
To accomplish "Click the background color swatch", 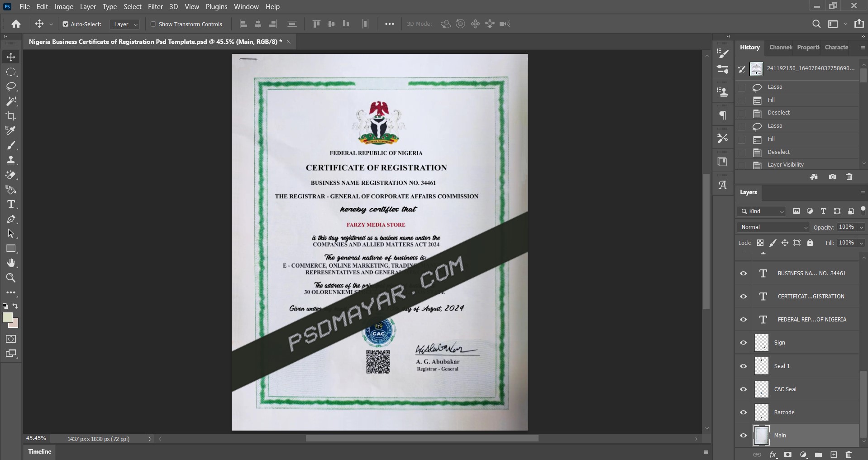I will pyautogui.click(x=15, y=324).
